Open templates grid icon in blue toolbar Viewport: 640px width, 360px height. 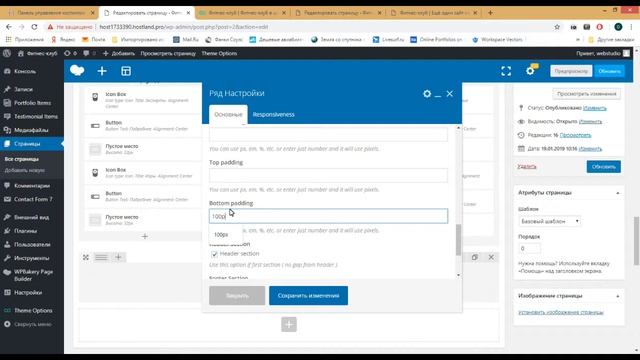coord(126,71)
